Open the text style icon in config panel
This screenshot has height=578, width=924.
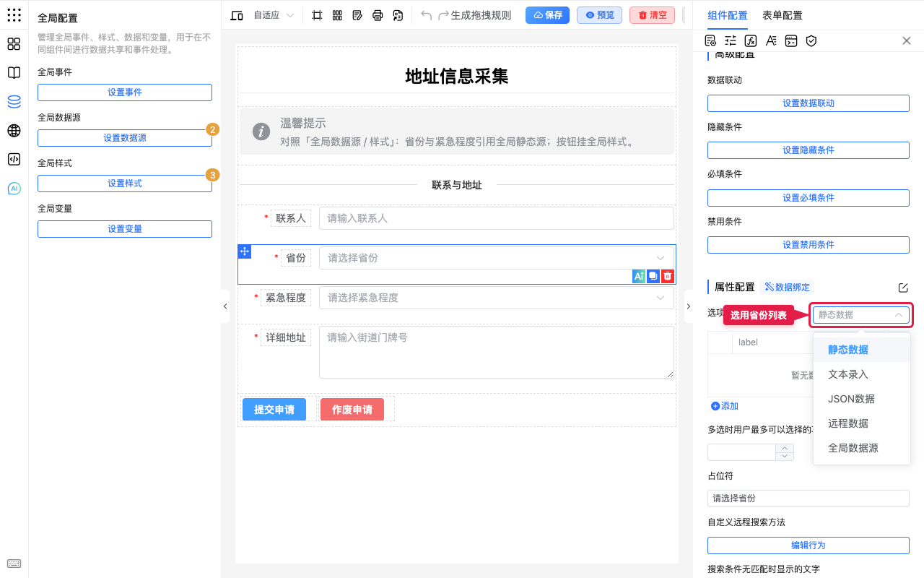[771, 40]
